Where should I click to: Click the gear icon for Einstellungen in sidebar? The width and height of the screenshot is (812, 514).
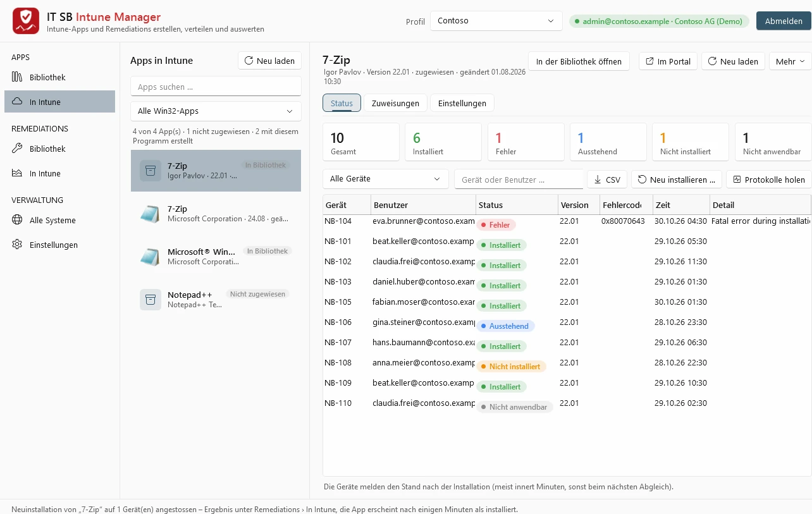click(17, 245)
